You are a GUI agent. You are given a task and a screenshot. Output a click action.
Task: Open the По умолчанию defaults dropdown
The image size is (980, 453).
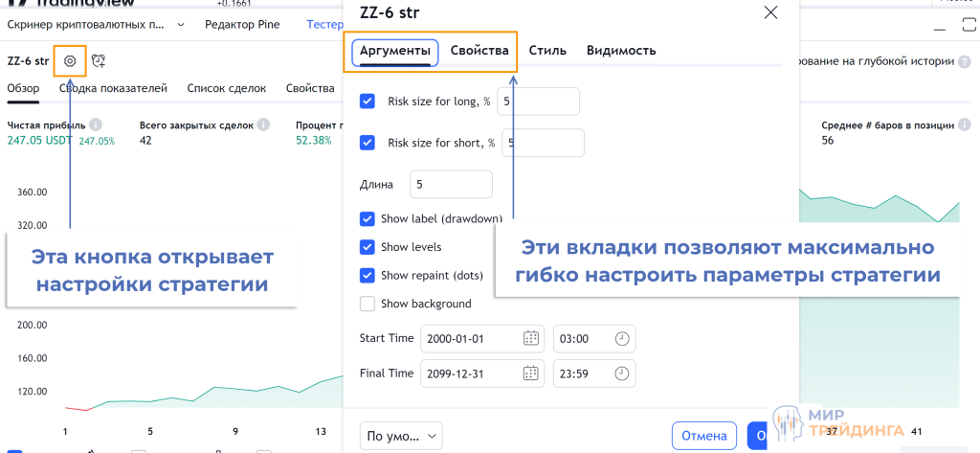[x=401, y=436]
